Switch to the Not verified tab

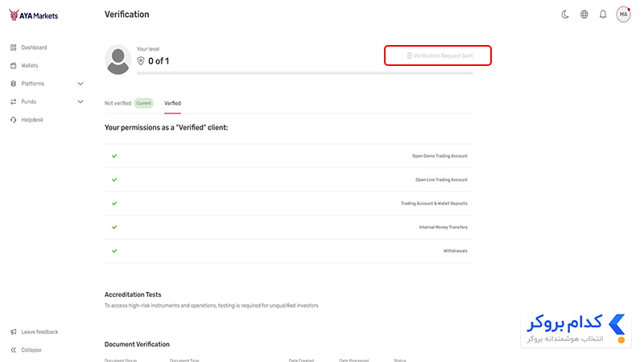pyautogui.click(x=118, y=104)
